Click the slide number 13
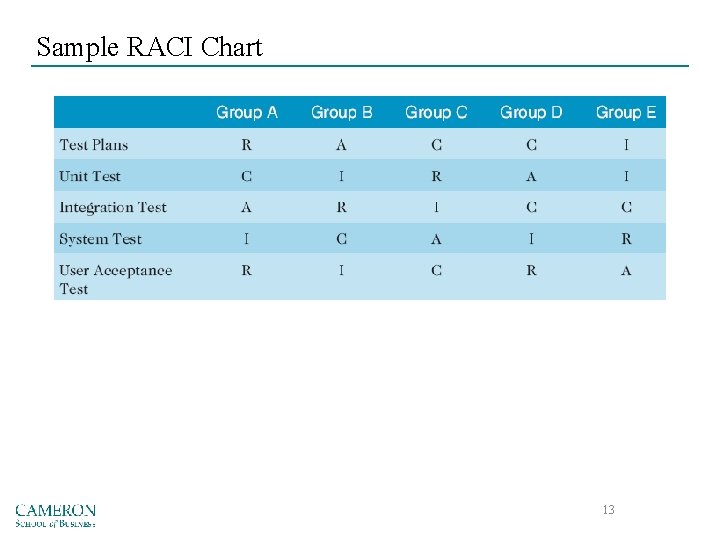720x540 pixels. [x=608, y=510]
